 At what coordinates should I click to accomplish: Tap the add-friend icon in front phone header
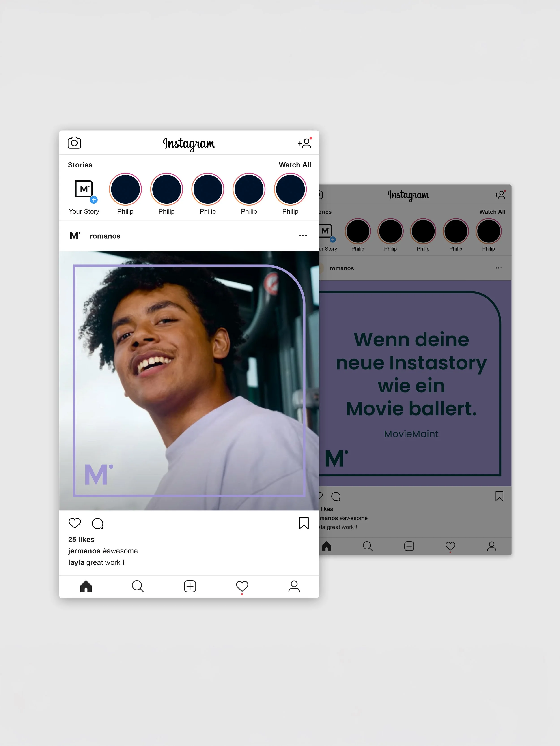click(x=305, y=143)
